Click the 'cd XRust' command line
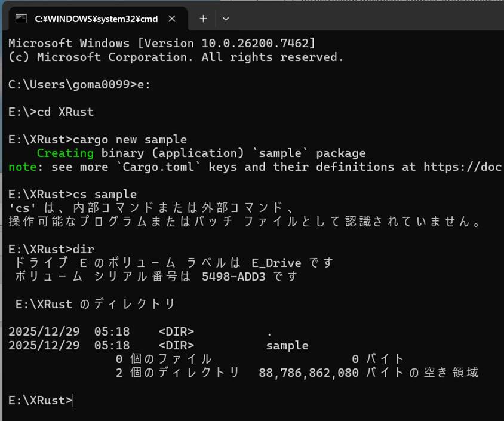The height and width of the screenshot is (421, 504). coord(64,112)
